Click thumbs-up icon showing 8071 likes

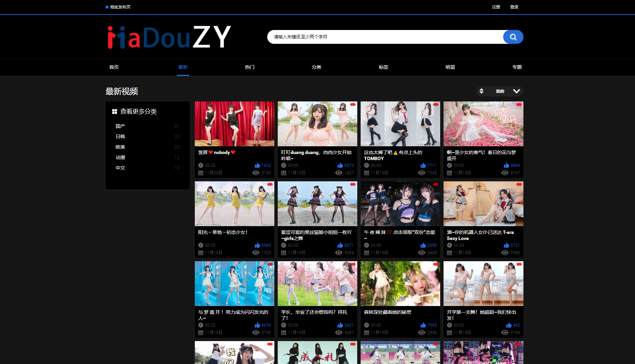tap(340, 245)
